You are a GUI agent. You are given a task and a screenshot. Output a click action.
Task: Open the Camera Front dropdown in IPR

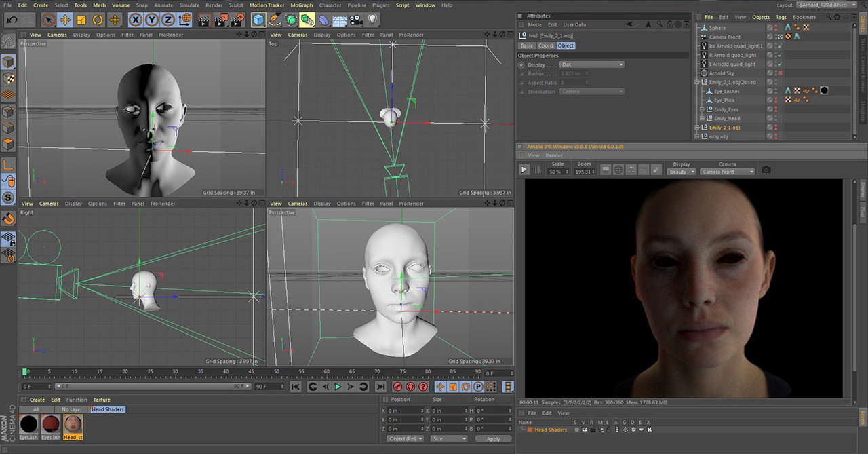[728, 172]
